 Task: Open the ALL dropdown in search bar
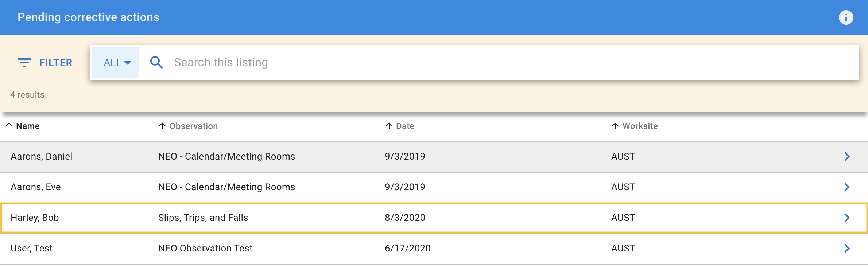(116, 63)
